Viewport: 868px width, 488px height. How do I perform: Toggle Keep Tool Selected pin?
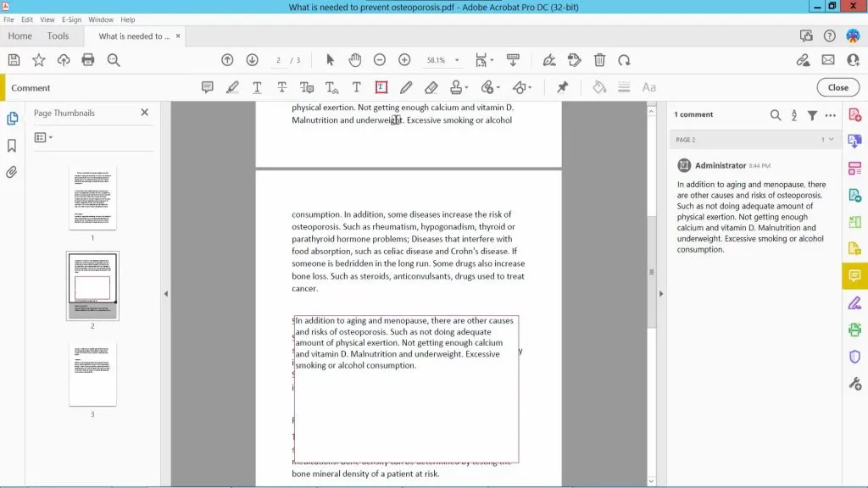tap(561, 86)
